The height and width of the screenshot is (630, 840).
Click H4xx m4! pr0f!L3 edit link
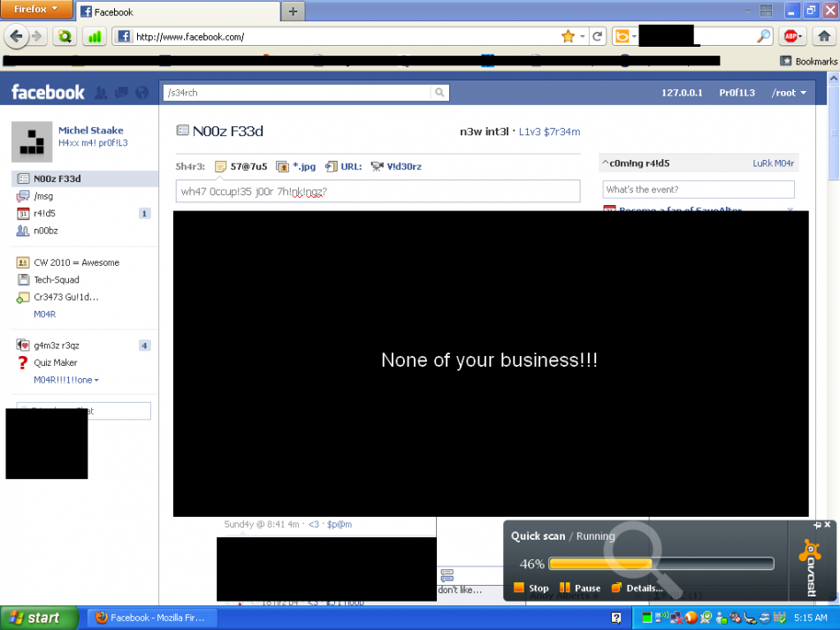click(93, 143)
